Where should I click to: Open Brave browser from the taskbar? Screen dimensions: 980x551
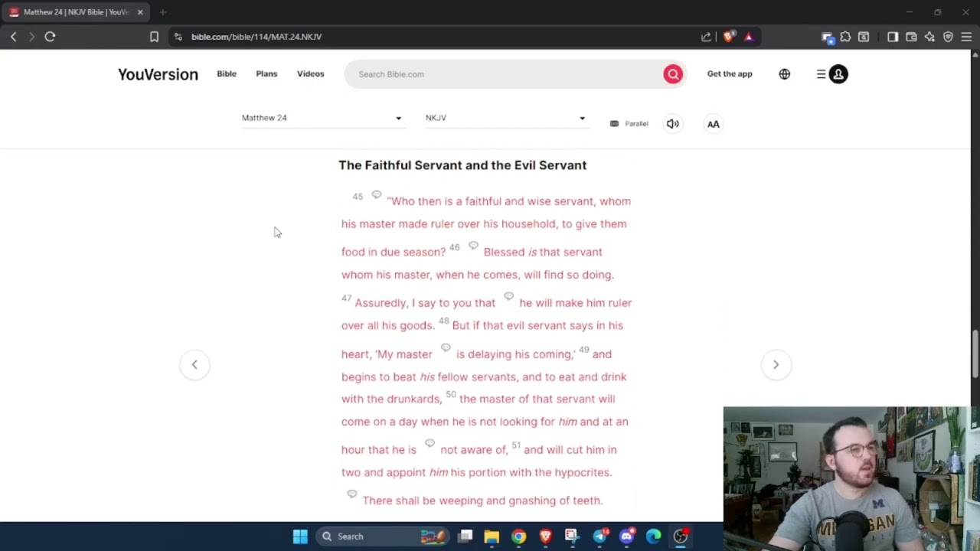point(545,536)
